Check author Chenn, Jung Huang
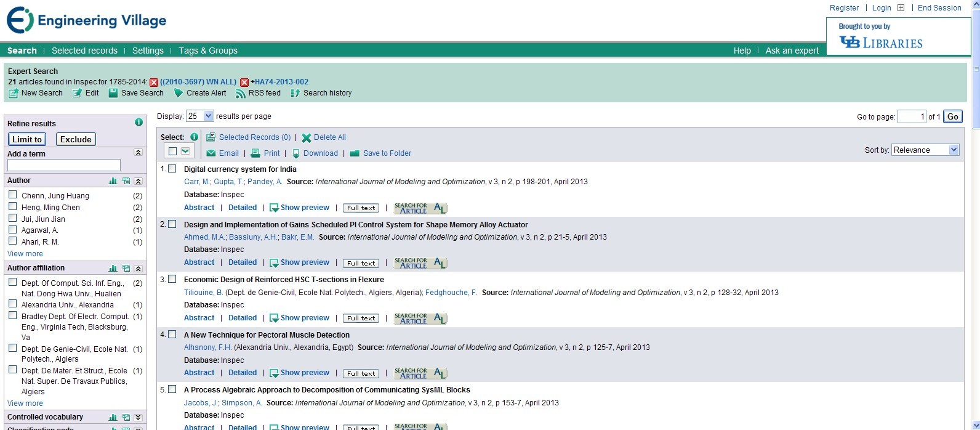Viewport: 980px width, 430px height. pos(12,195)
